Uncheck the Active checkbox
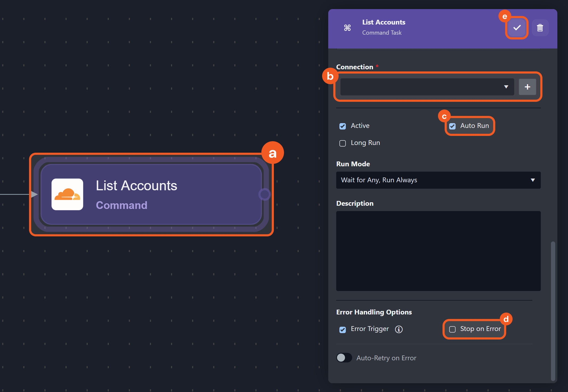Viewport: 568px width, 392px height. pyautogui.click(x=343, y=126)
